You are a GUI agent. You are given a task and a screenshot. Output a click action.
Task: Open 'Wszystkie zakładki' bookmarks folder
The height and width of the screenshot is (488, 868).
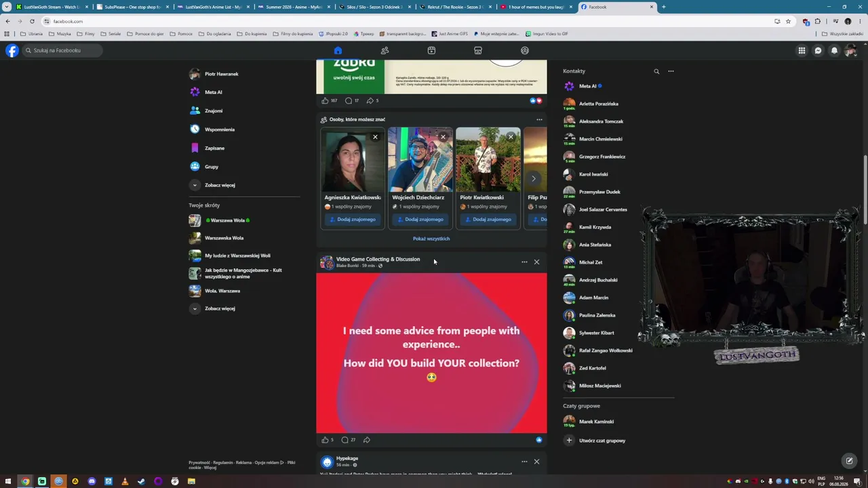pos(843,34)
